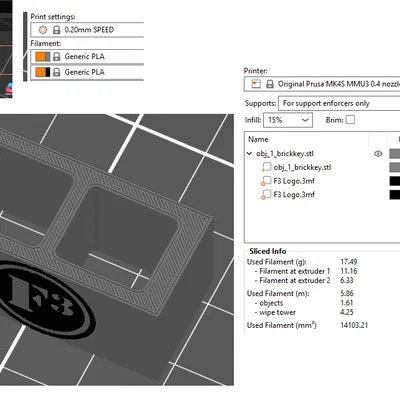Click the black extruder swatch of first F3 Logo.3mf

(395, 181)
